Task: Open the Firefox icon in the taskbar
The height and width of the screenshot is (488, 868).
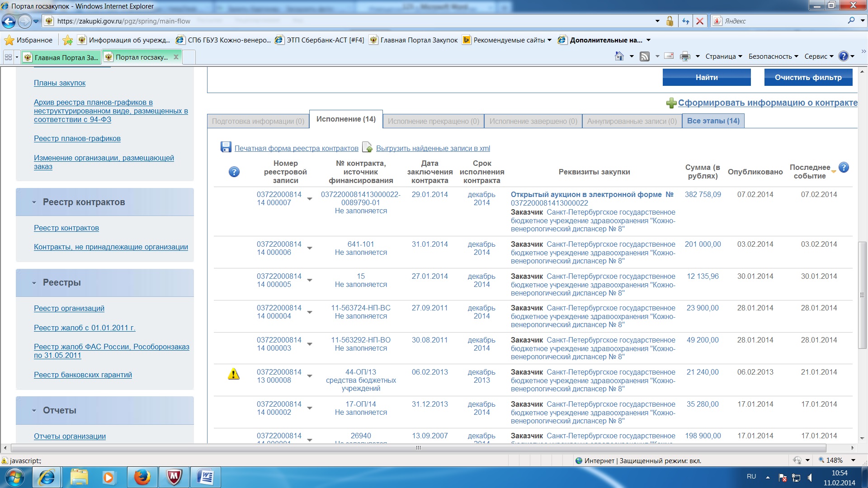Action: click(142, 477)
